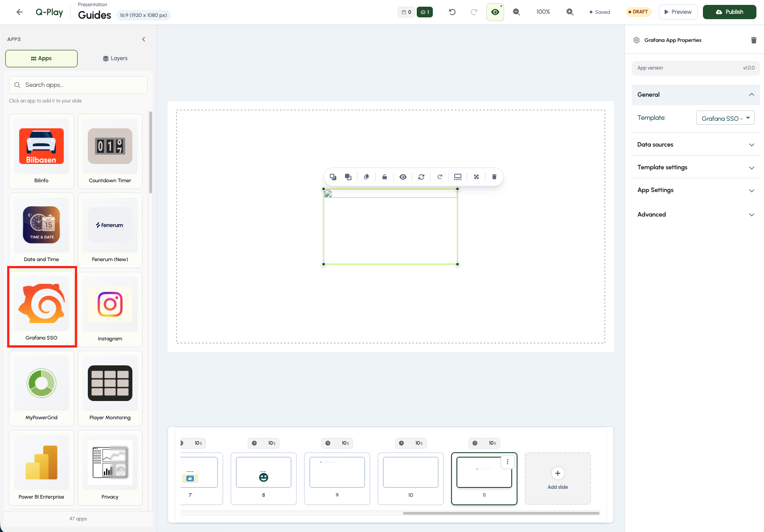
Task: Send selected element backward in floating toolbar
Action: coord(333,177)
